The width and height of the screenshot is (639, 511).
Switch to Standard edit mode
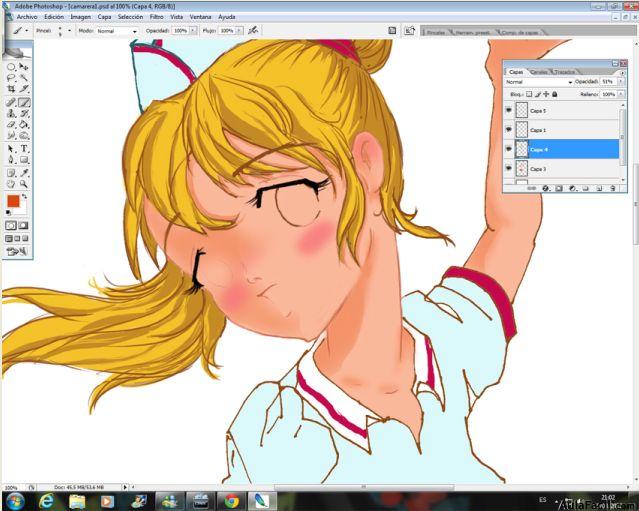tap(11, 225)
